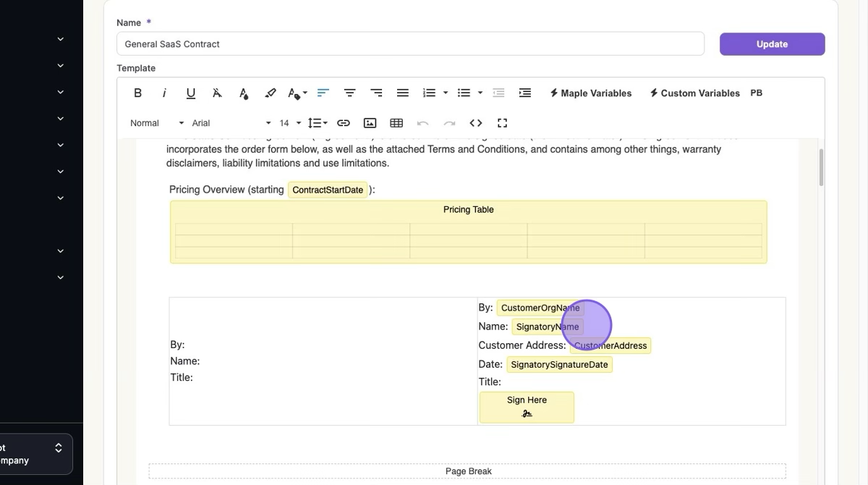The width and height of the screenshot is (868, 485).
Task: Switch the editor to fullscreen mode
Action: point(503,123)
